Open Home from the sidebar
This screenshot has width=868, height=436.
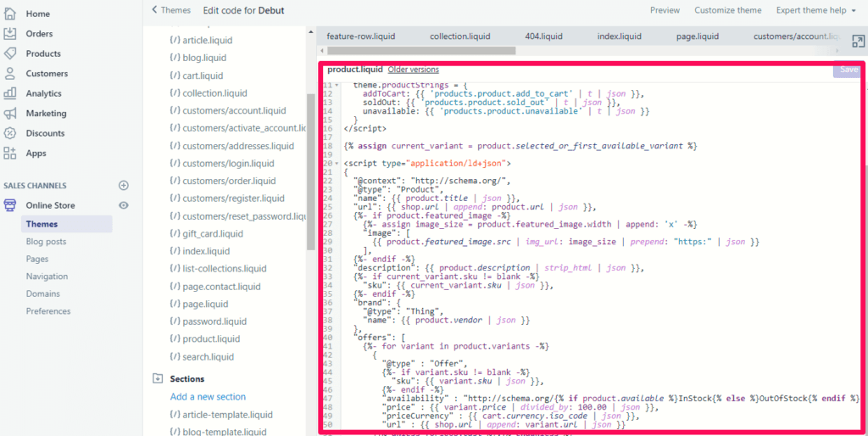click(x=37, y=14)
